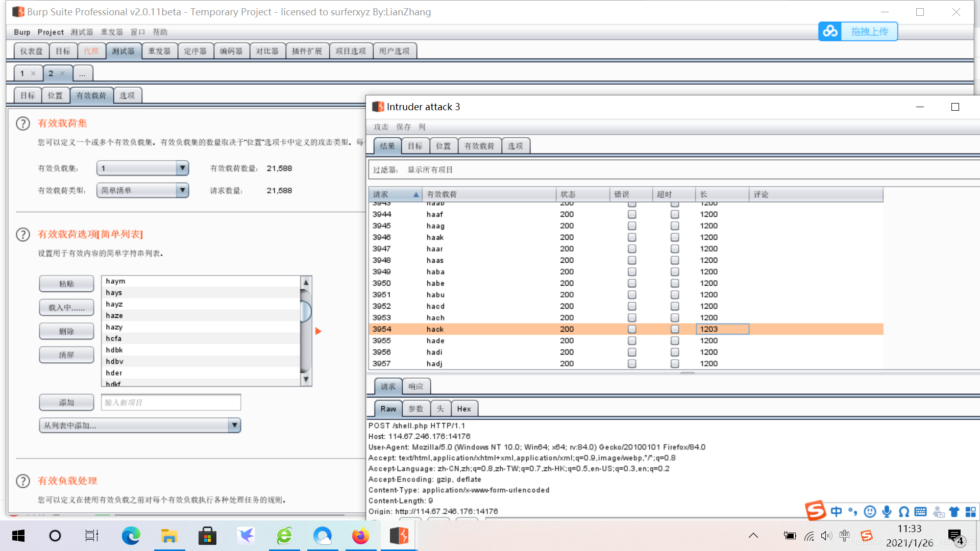980x551 pixels.
Task: Open help for 有效载荷选项 section
Action: pyautogui.click(x=23, y=235)
